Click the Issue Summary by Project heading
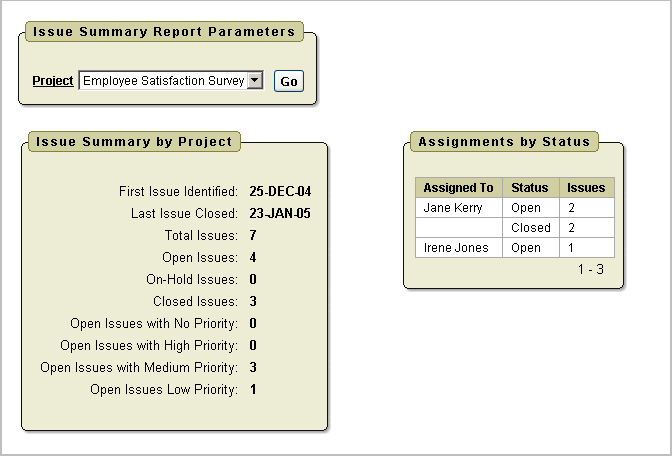Viewport: 672px width, 456px height. pyautogui.click(x=134, y=142)
